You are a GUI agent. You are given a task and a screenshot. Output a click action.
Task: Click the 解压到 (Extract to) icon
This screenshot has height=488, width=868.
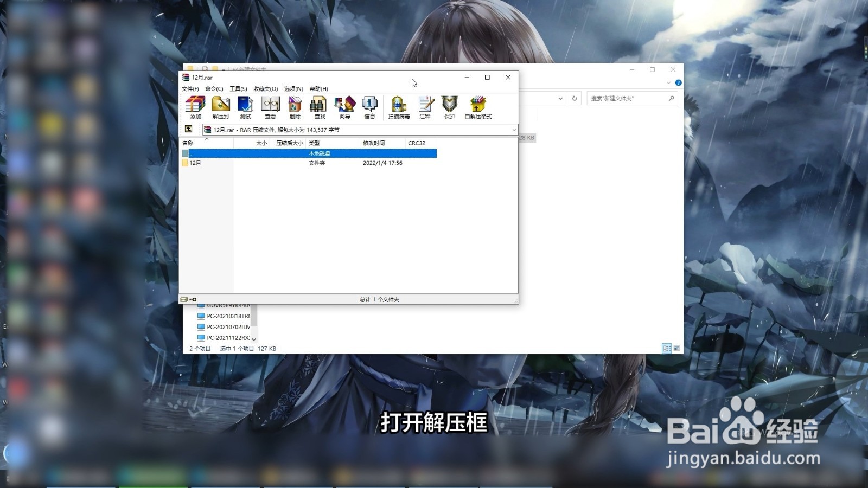pyautogui.click(x=220, y=107)
